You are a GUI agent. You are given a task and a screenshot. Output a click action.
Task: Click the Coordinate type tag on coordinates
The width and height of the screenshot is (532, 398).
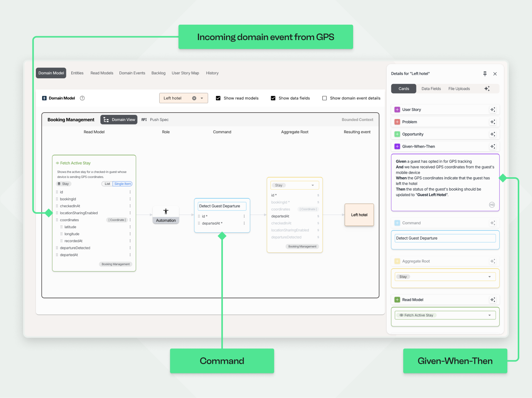(x=117, y=220)
